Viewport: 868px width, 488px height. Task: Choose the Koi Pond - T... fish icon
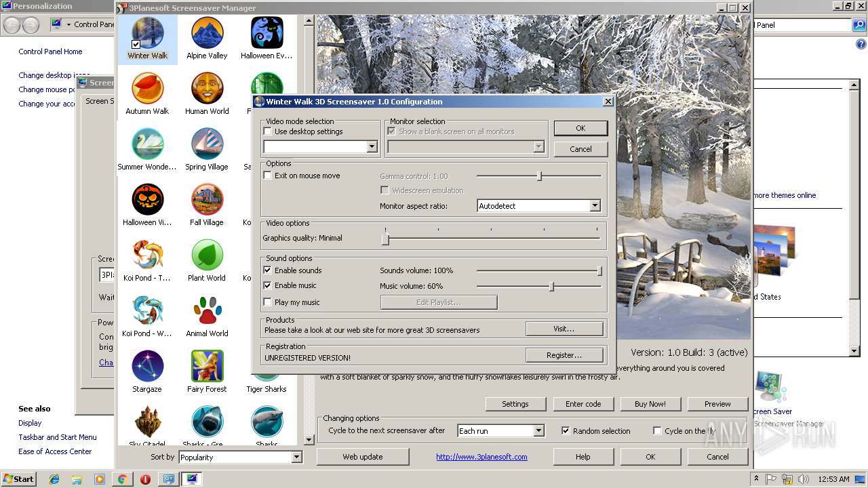[148, 256]
